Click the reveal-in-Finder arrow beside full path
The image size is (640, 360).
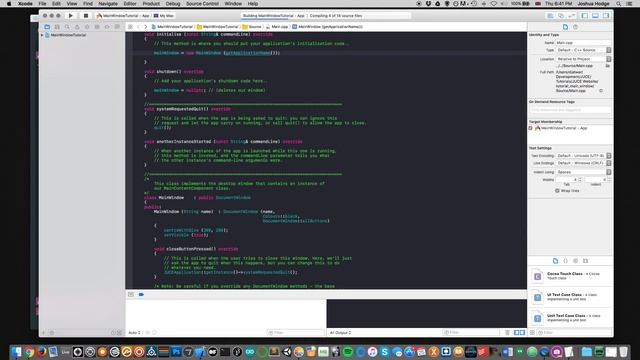pyautogui.click(x=601, y=91)
